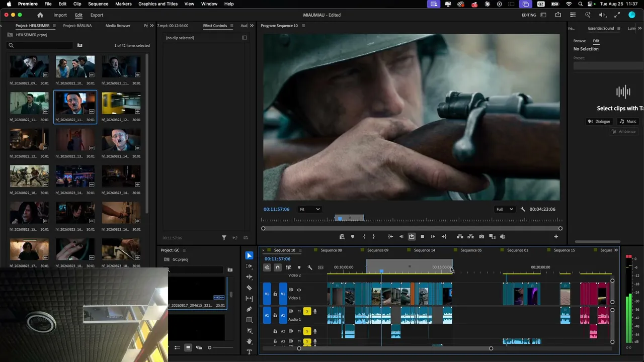Adjust project panel thumbnail size slider
644x362 pixels.
coord(221,347)
